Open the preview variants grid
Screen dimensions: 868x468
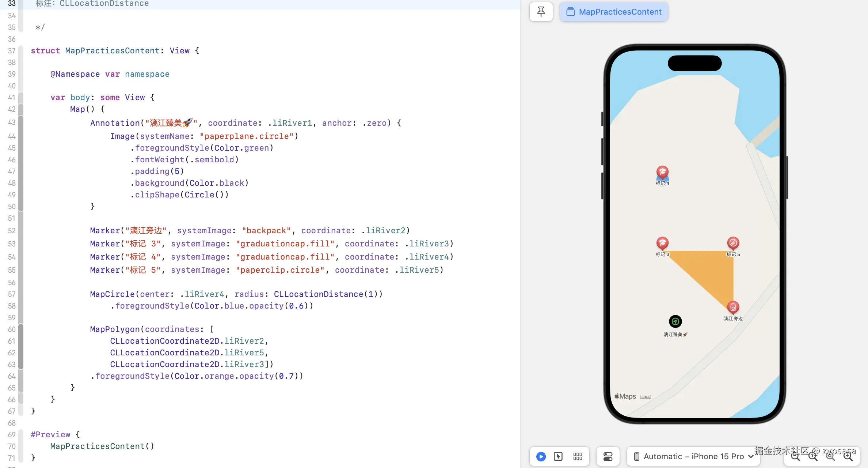578,456
